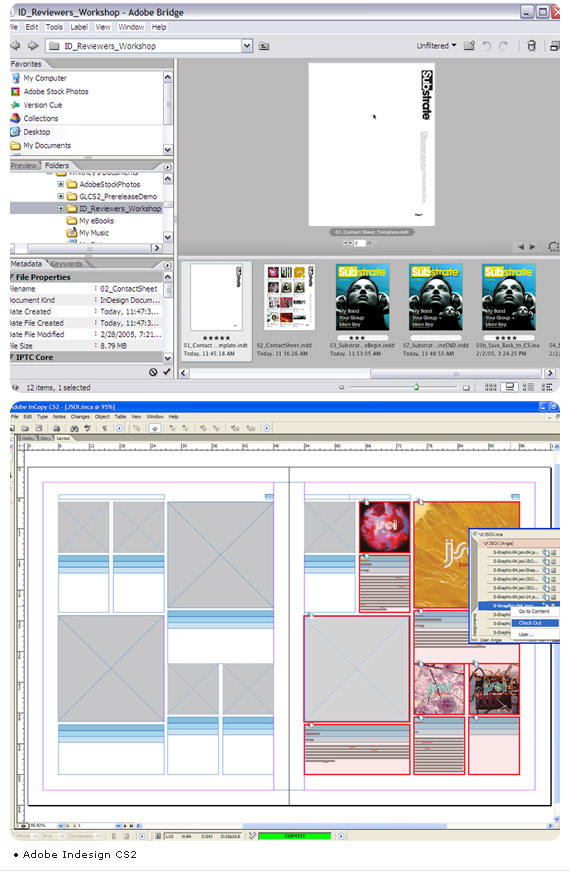Select My eBooks folder in tree

[91, 221]
